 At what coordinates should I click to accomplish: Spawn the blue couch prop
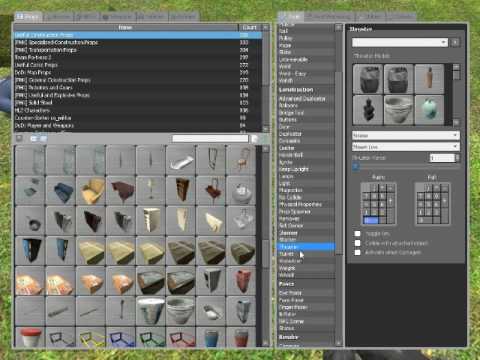tap(61, 191)
